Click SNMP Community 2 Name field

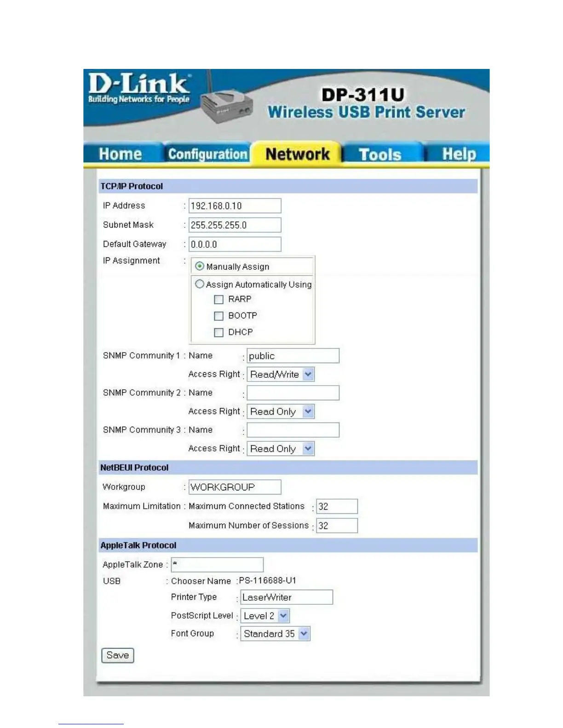pyautogui.click(x=293, y=393)
